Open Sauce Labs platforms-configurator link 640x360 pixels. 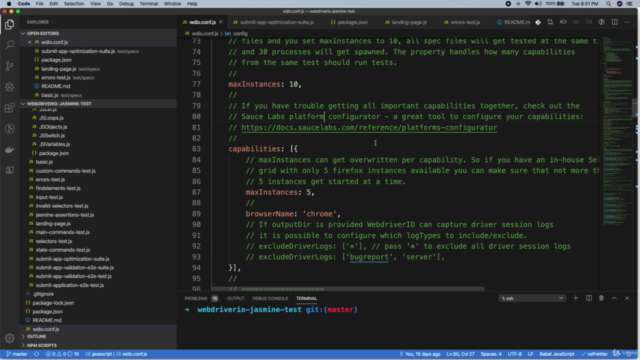click(369, 127)
